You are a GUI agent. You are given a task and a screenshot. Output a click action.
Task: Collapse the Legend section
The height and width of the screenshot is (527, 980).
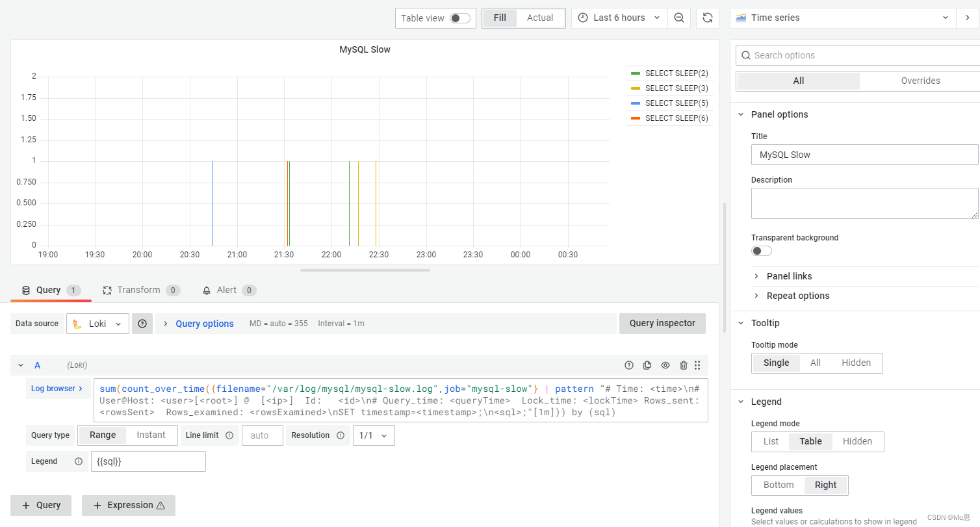tap(741, 402)
